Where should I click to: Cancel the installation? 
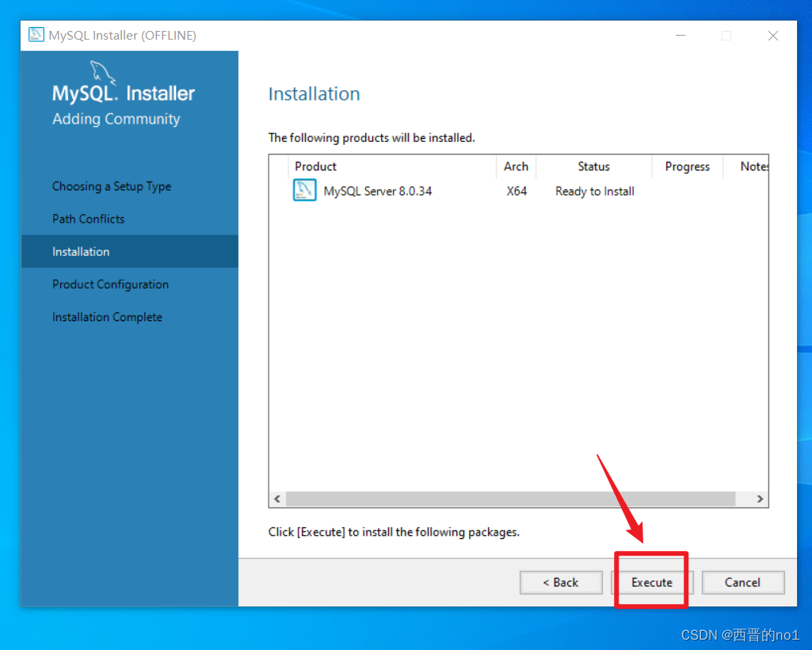(x=742, y=582)
